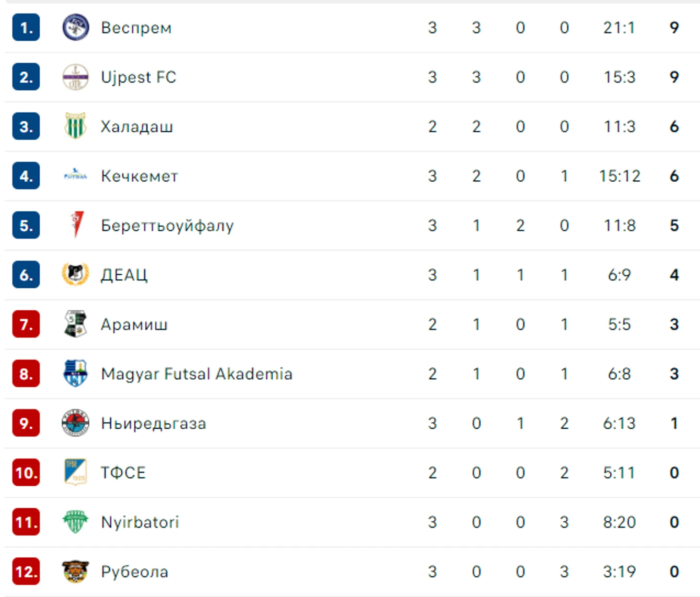Click the Ньиредьгаза round logo

(75, 423)
